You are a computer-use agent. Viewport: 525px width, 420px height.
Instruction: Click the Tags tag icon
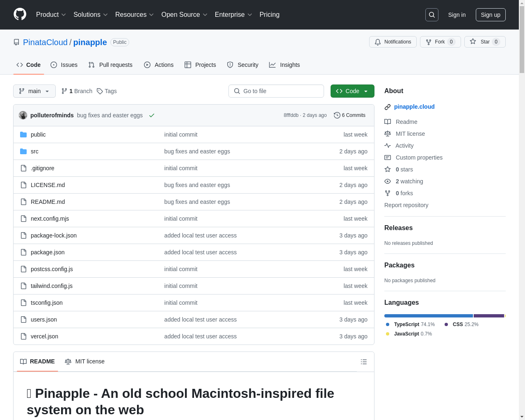click(x=100, y=91)
